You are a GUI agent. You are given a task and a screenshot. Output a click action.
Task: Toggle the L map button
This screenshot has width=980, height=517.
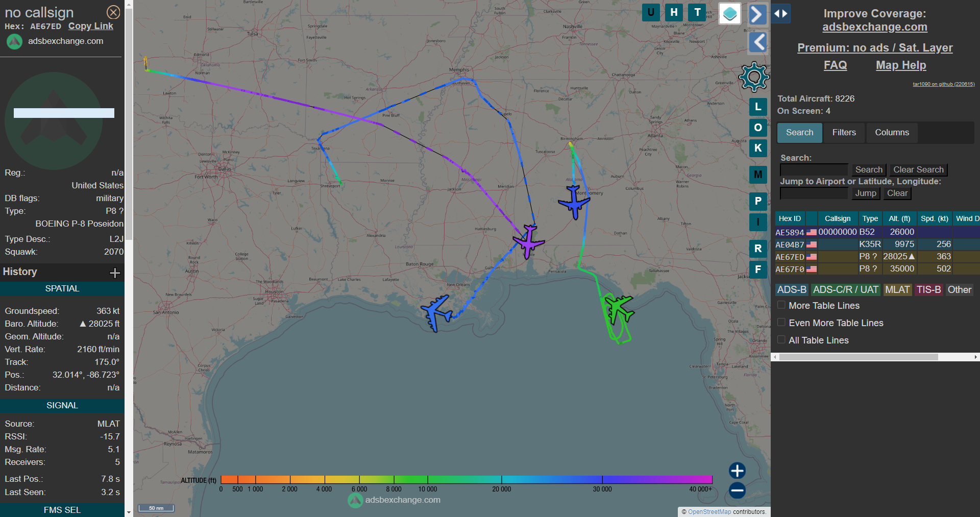758,107
